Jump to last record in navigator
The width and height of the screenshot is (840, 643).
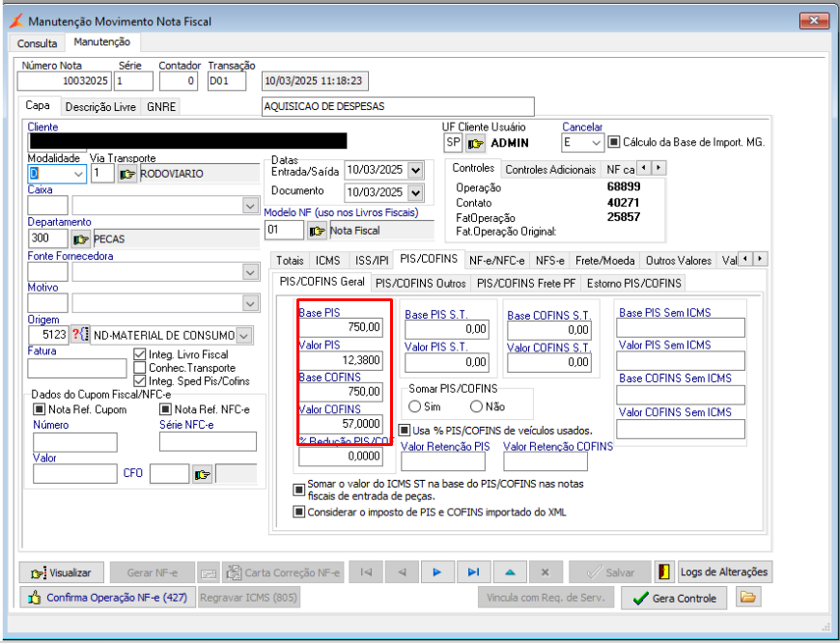(472, 572)
